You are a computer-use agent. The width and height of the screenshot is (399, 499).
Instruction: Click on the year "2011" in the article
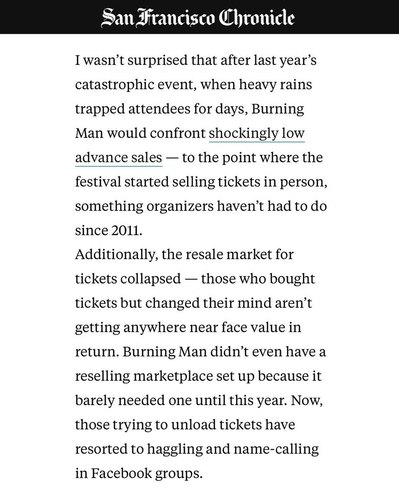click(x=127, y=230)
